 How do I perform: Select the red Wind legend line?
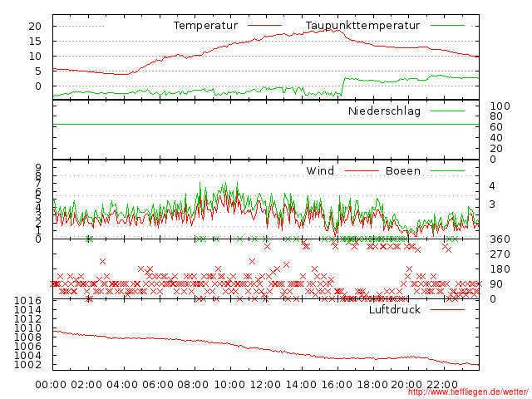tap(362, 170)
